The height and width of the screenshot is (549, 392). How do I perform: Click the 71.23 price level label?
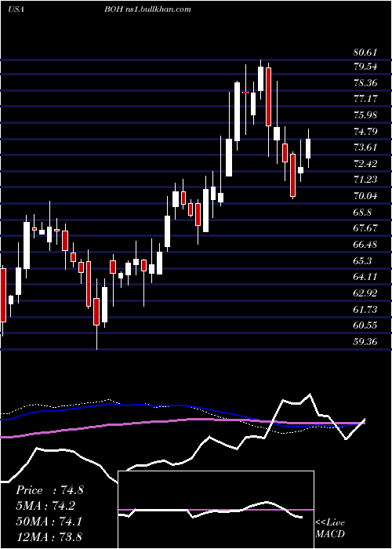click(365, 180)
